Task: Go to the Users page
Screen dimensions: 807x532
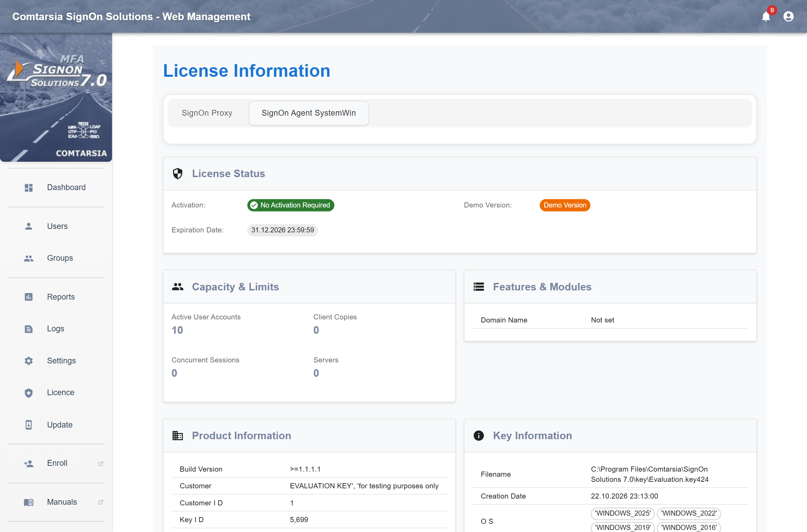Action: [x=56, y=226]
